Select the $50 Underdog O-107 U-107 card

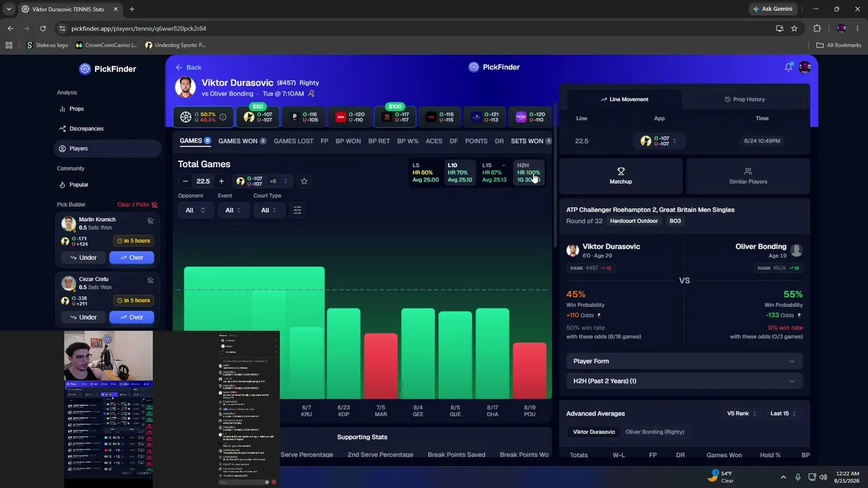[x=257, y=117]
